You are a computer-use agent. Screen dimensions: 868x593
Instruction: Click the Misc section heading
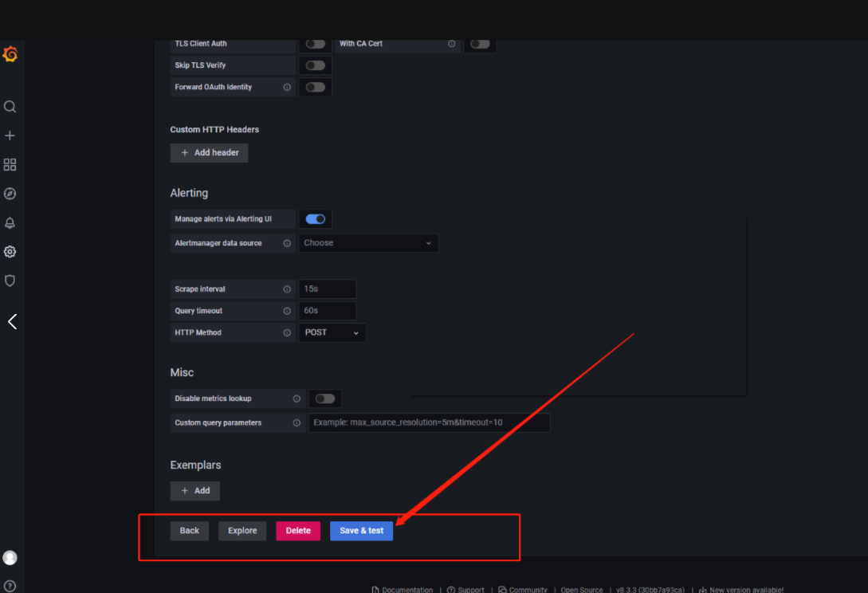(182, 373)
